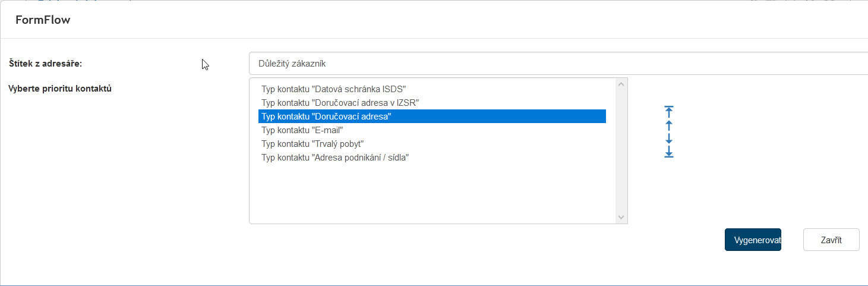
Task: Click the move-down-one arrow icon
Action: coord(669,139)
